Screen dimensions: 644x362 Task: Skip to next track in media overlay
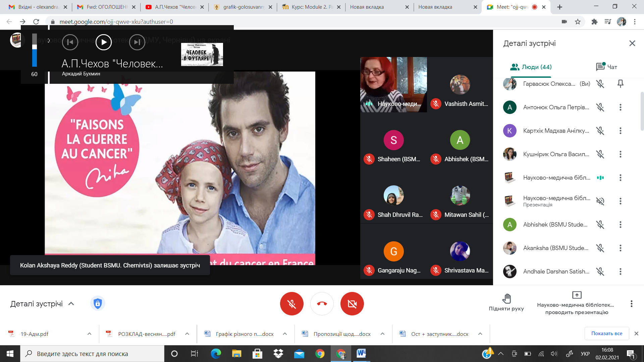[137, 42]
